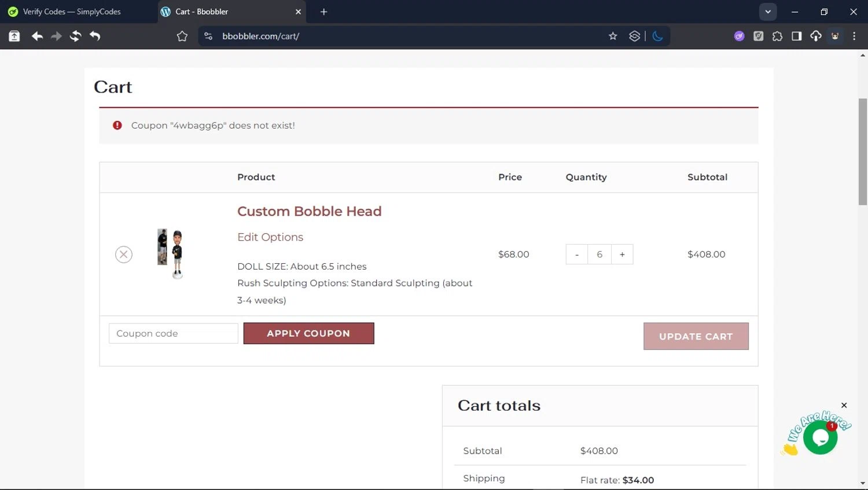Click the share page icon in the toolbar
This screenshot has height=490, width=868.
pos(14,36)
